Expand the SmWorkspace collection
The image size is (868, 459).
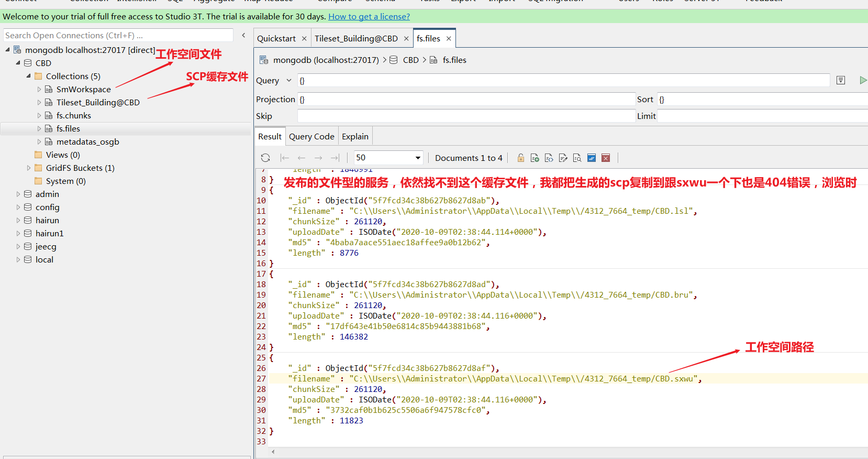click(39, 89)
